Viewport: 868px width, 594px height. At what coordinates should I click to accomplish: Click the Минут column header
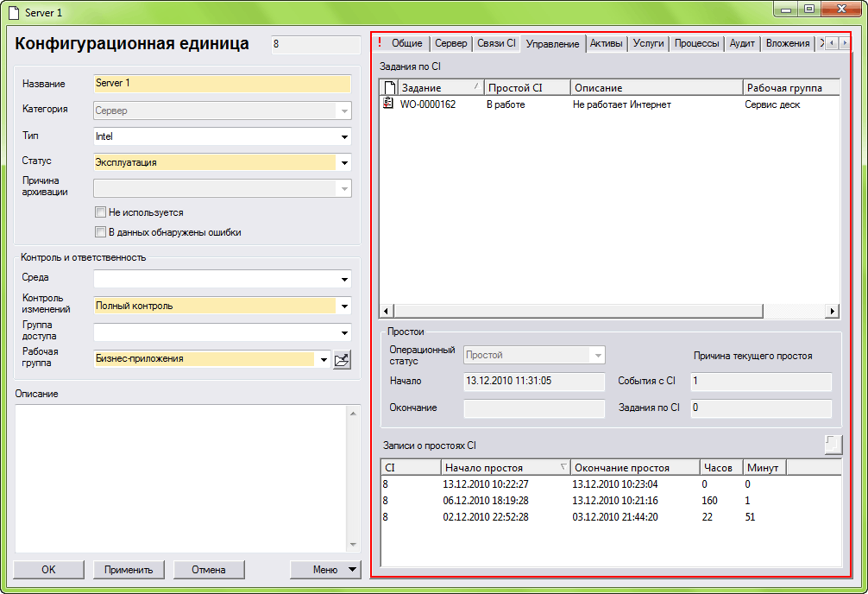pos(764,468)
